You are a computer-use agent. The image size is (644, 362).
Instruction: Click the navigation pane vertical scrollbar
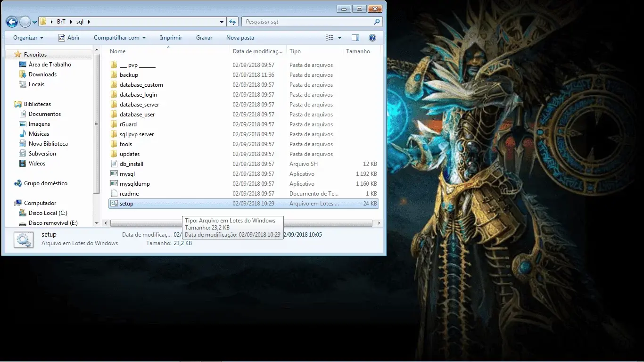pos(97,124)
